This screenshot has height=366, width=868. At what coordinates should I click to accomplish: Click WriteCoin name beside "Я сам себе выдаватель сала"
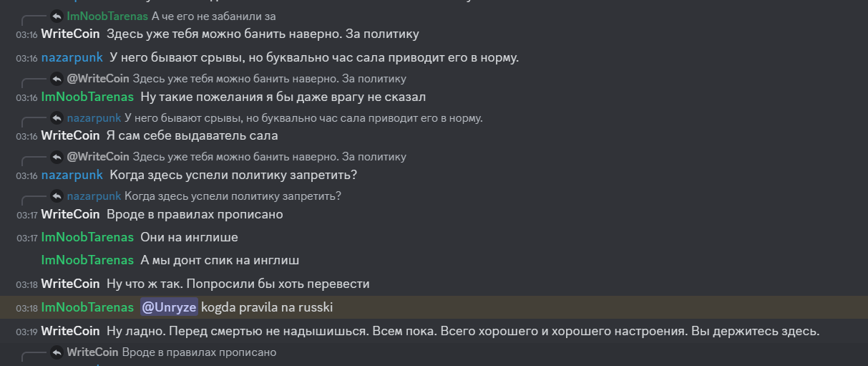pos(70,135)
